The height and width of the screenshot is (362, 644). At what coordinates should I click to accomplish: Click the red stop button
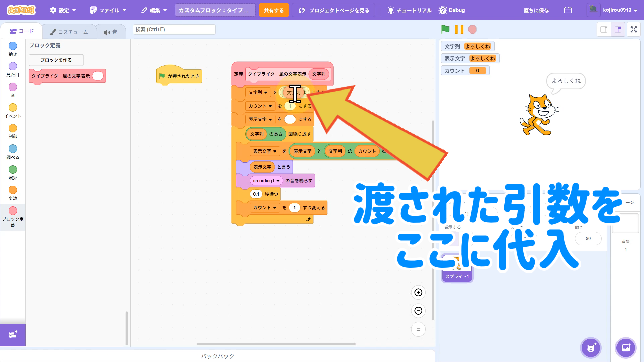pyautogui.click(x=472, y=29)
